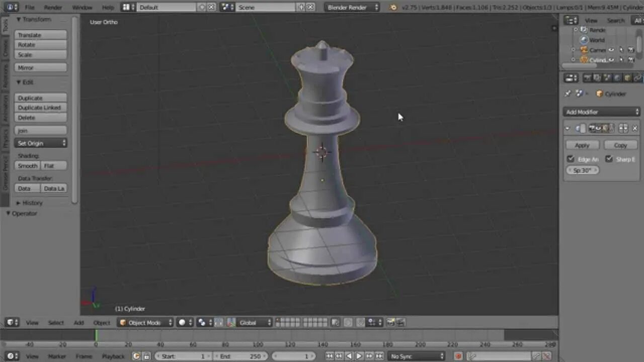Click the modifier move up/down arrows
Screen dimensions: 644x362
coord(623,128)
